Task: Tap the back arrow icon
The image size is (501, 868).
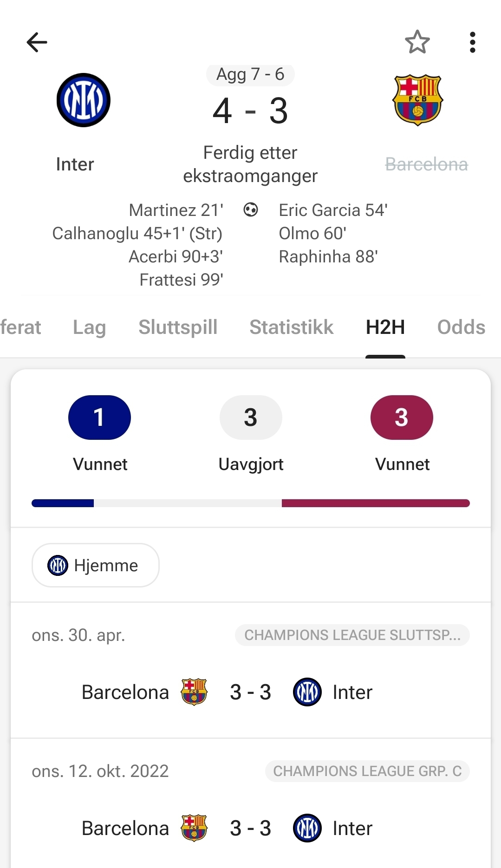Action: tap(37, 42)
